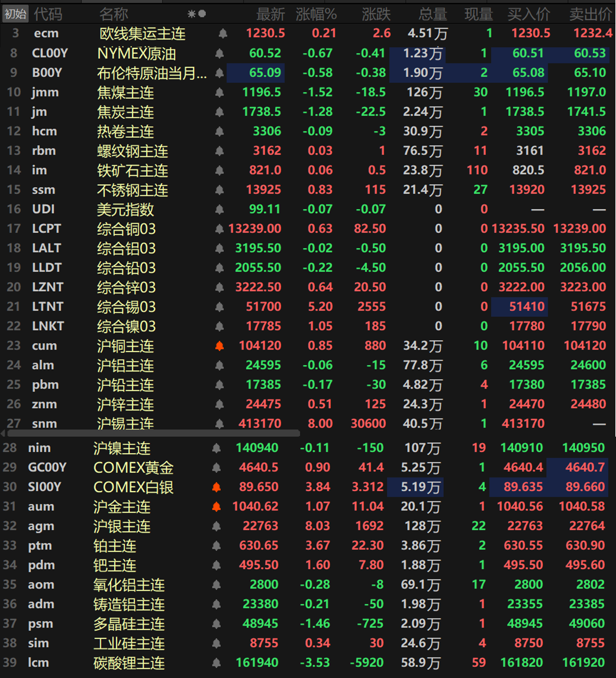Click the star-dot marker icon in header
The height and width of the screenshot is (678, 616).
click(x=196, y=14)
